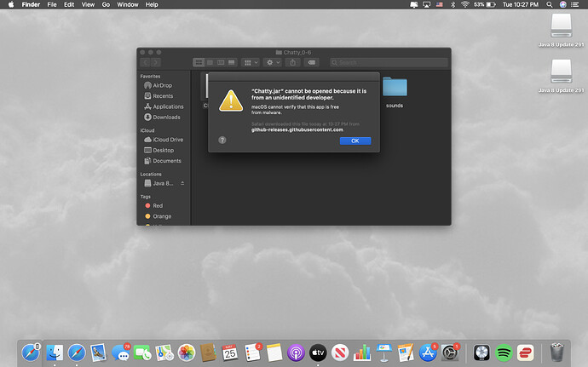Viewport: 588px width, 367px height.
Task: Open News from the Dock
Action: coord(340,353)
